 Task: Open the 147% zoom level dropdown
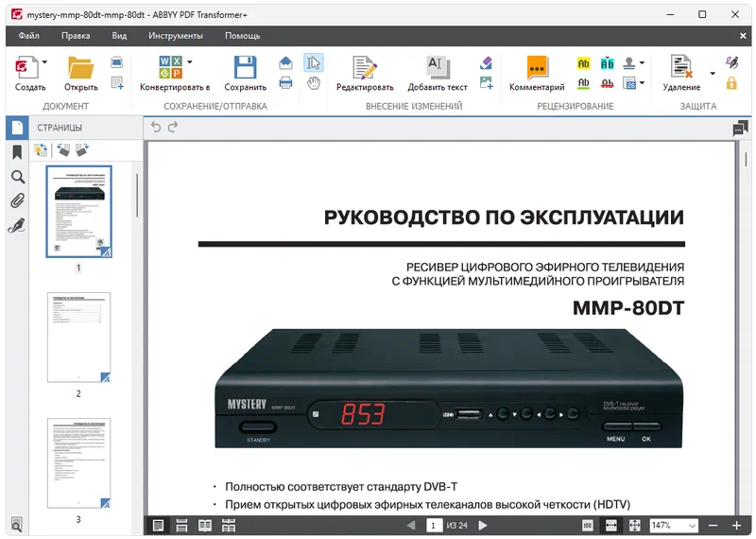pos(693,525)
